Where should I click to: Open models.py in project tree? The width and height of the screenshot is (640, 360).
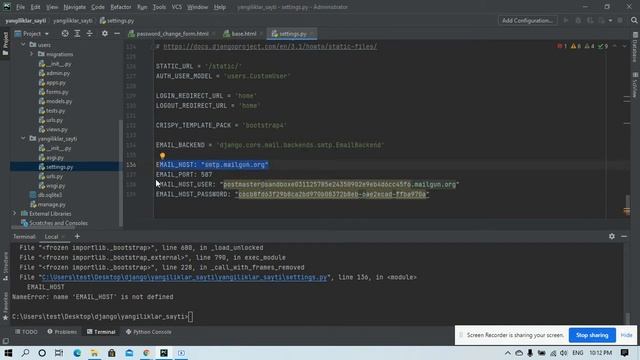click(55, 101)
